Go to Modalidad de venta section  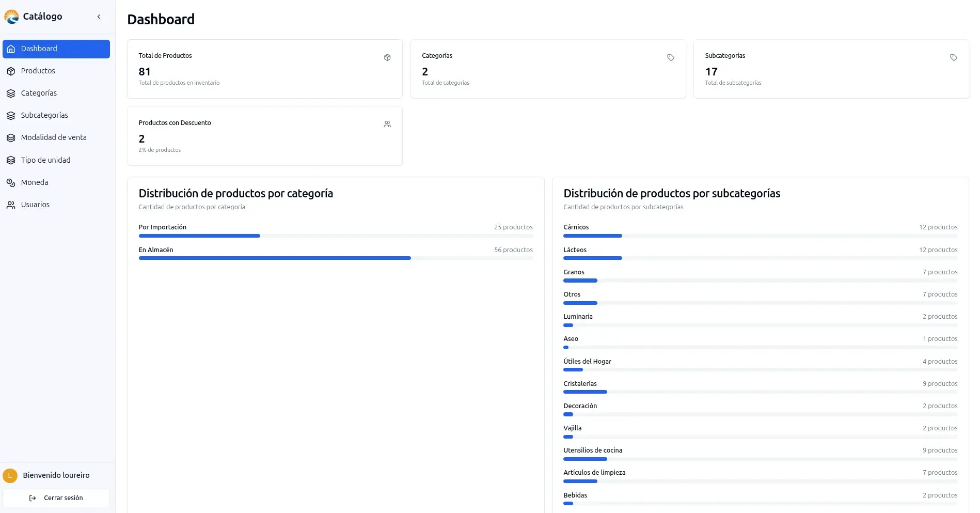54,137
